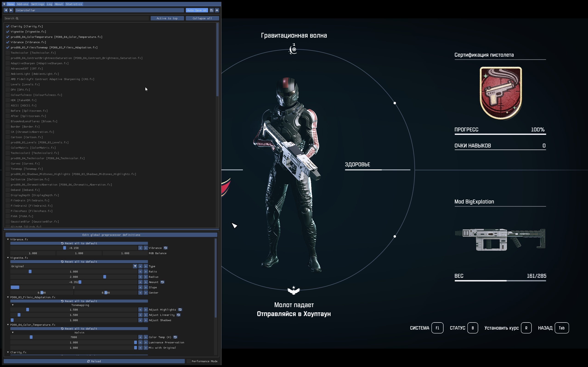This screenshot has height=367, width=588.
Task: Reset the Vignette Amount with its reset icon
Action: [x=162, y=282]
